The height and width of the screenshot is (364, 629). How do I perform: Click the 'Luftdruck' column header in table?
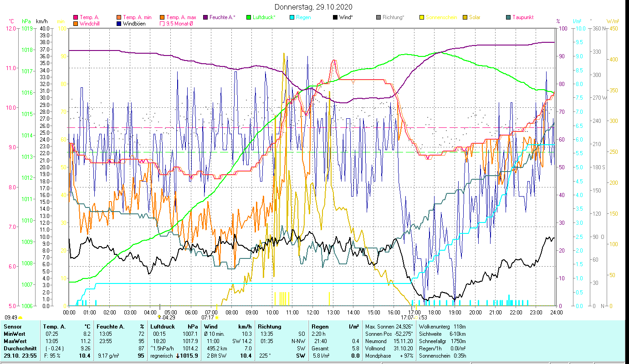click(x=163, y=327)
